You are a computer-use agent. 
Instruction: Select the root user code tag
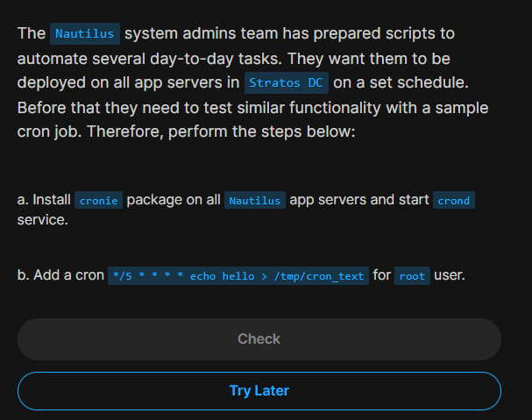(412, 276)
